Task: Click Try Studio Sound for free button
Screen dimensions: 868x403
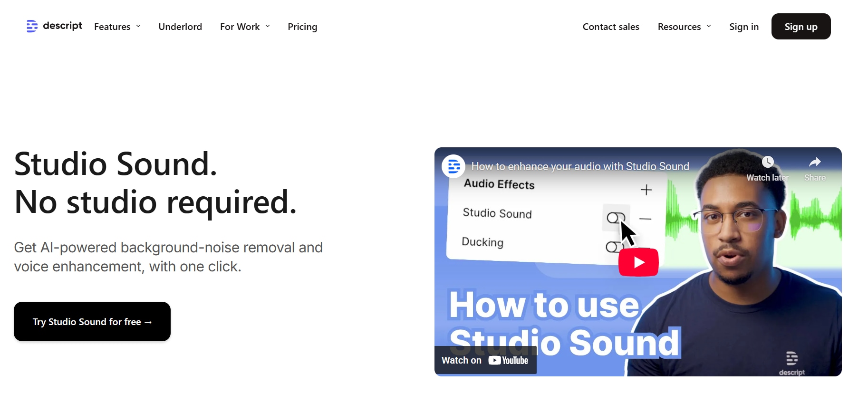Action: click(92, 321)
